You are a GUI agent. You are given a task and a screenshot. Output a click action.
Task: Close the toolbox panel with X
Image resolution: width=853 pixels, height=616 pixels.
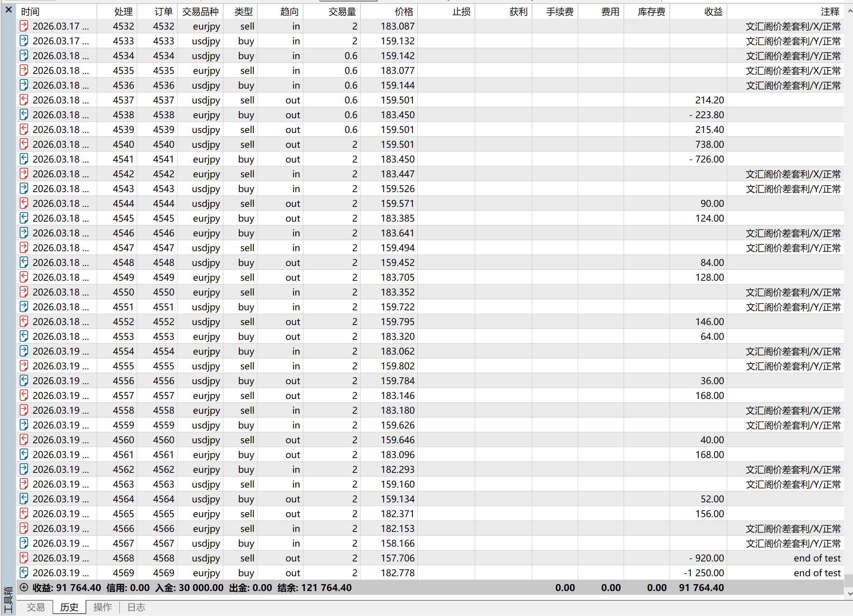9,10
